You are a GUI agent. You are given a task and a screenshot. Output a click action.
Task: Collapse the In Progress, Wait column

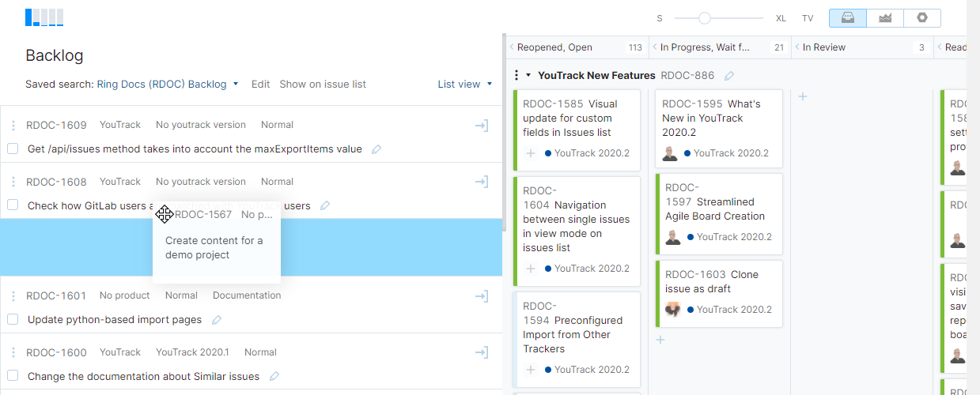point(655,47)
